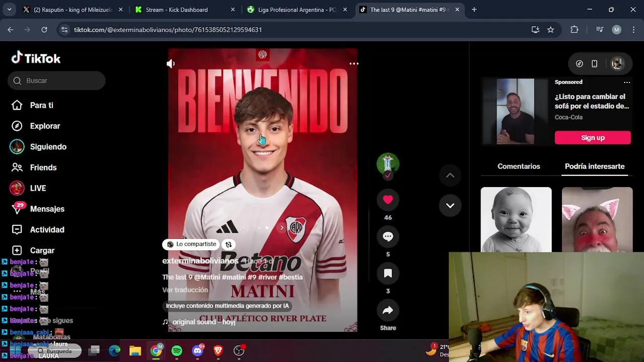Viewport: 644px width, 362px height.
Task: Click the Sign up button in the ad
Action: coord(593,138)
